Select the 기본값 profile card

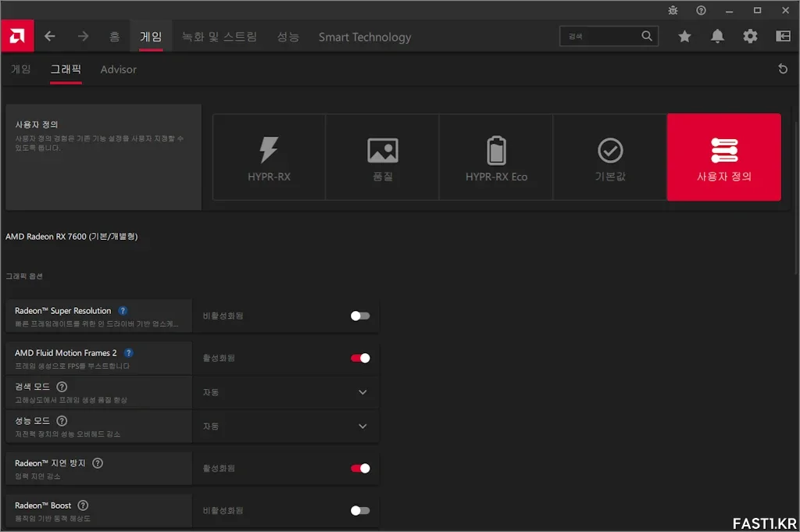(610, 157)
